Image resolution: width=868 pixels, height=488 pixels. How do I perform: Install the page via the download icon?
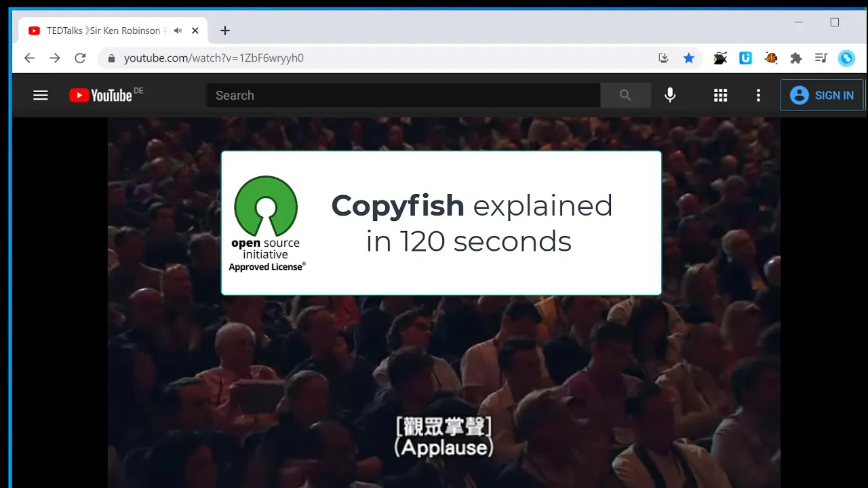[x=664, y=58]
